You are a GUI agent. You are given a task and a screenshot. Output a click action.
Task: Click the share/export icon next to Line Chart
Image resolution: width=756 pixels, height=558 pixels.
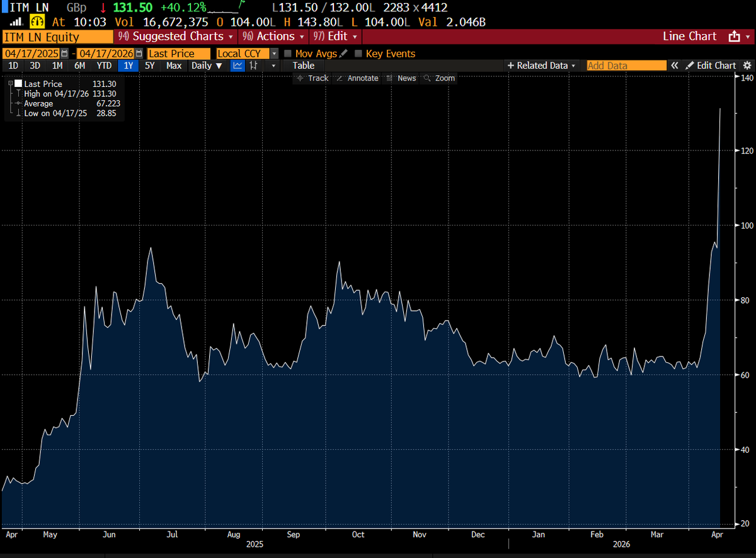point(735,37)
